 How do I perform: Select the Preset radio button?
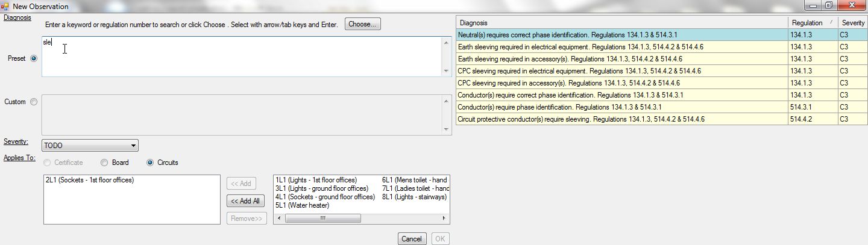point(34,58)
